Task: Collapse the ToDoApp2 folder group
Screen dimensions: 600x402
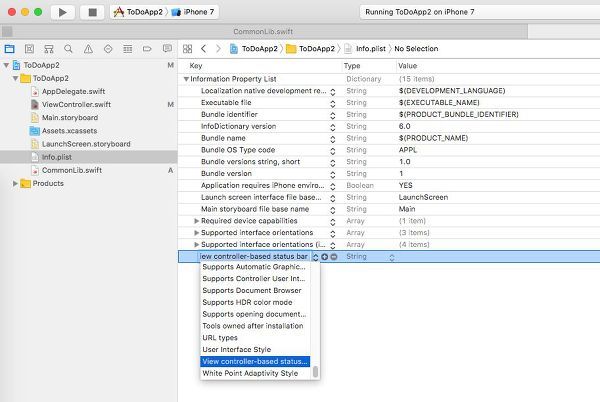Action: click(15, 78)
